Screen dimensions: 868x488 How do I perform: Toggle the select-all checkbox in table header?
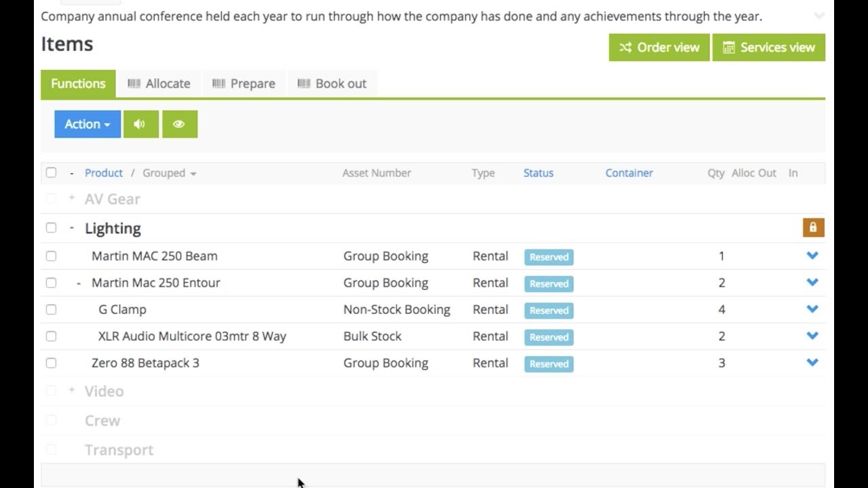click(51, 172)
